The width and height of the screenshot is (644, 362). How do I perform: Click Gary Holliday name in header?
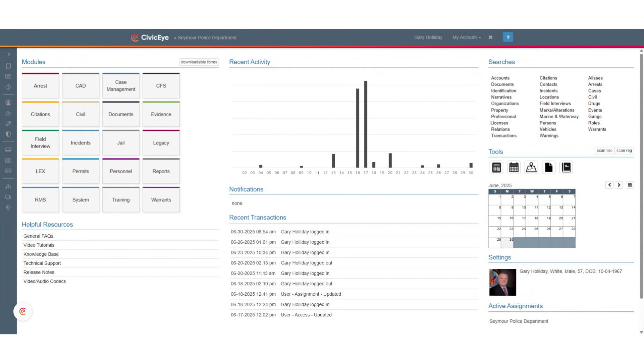pos(428,38)
